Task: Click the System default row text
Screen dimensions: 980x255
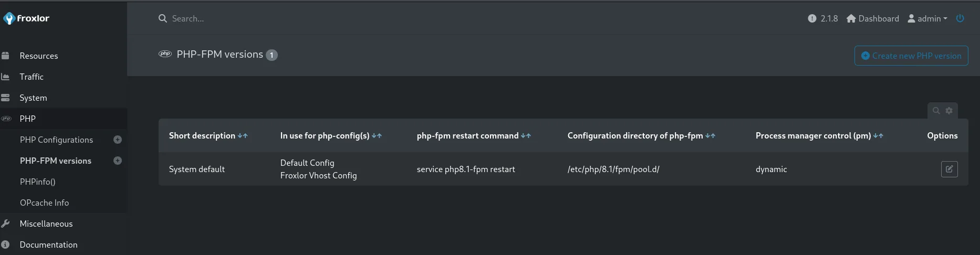Action: point(197,169)
